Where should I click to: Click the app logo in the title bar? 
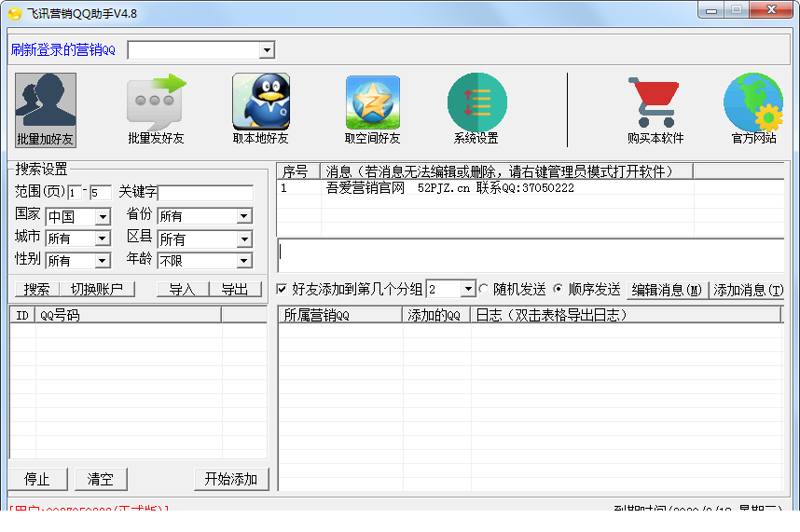pos(15,14)
